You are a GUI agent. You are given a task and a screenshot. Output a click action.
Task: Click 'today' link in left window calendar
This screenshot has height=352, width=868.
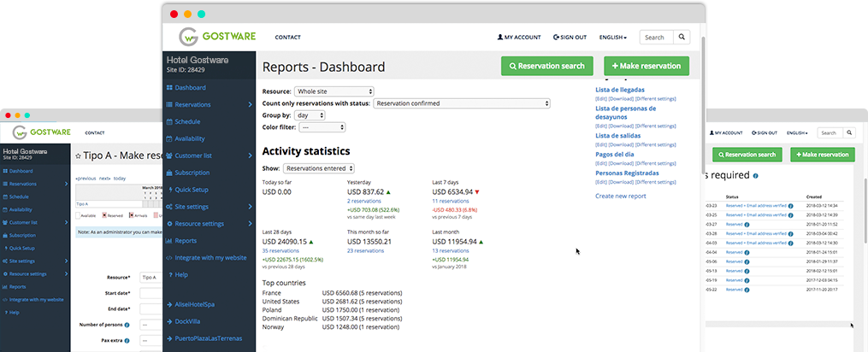120,179
